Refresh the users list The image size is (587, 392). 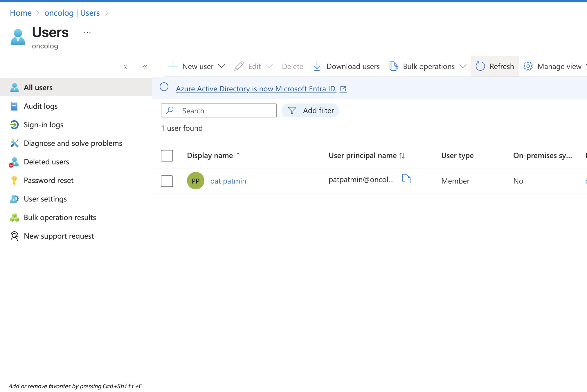click(495, 66)
